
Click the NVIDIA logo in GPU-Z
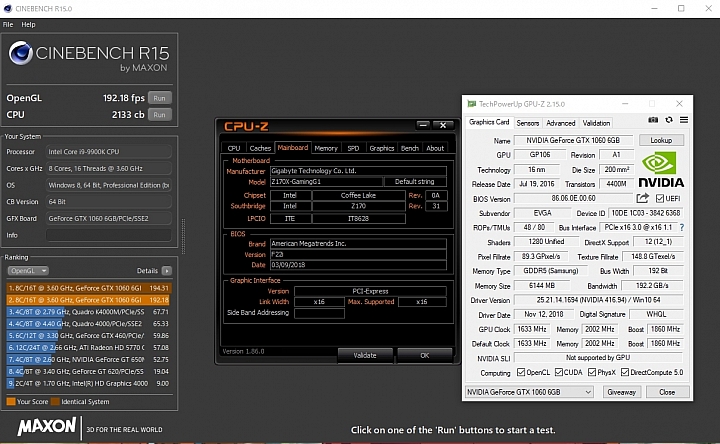coord(661,170)
